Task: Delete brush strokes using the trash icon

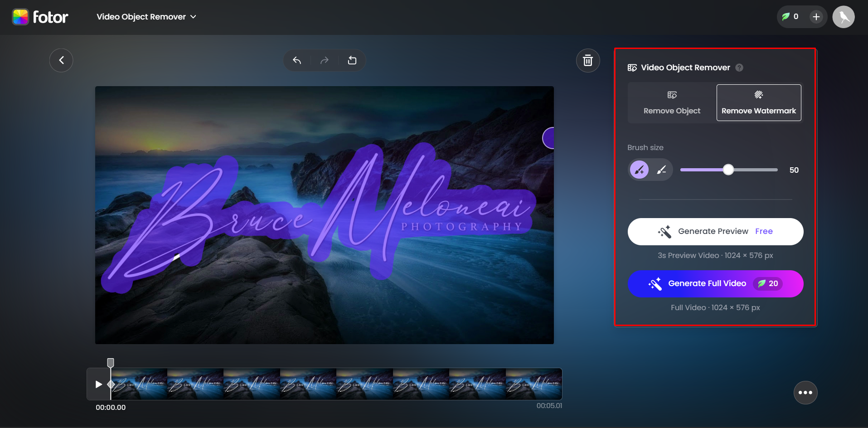Action: pyautogui.click(x=587, y=60)
